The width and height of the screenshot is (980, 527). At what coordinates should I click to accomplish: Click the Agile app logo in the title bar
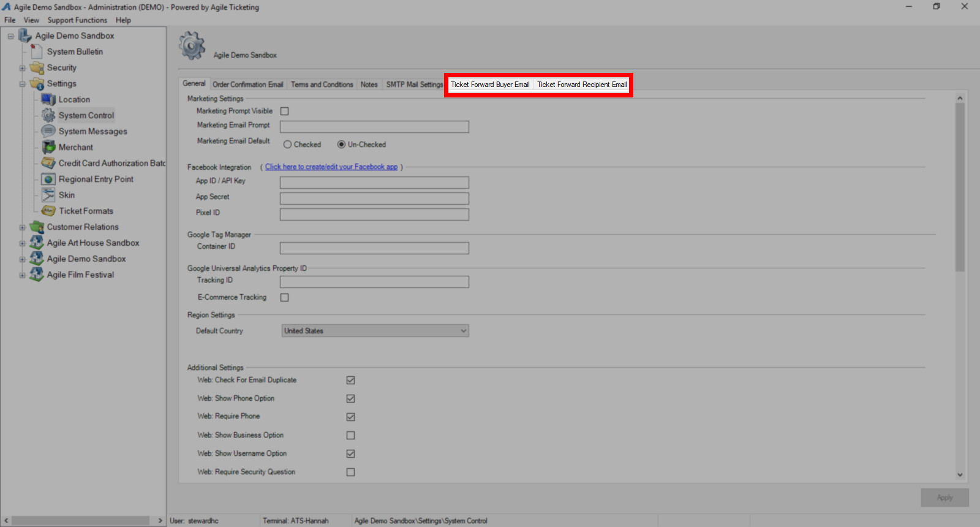click(6, 7)
